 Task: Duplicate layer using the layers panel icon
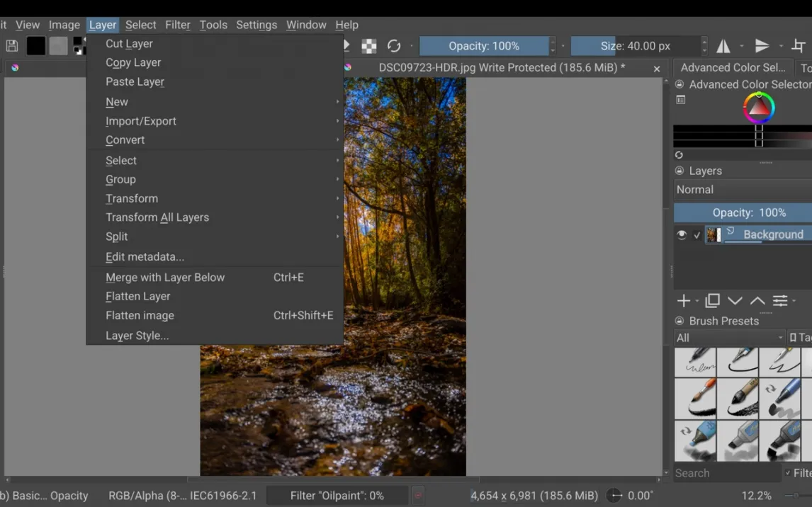click(712, 301)
